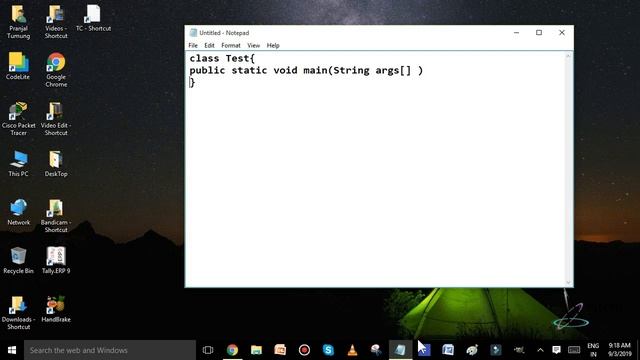Open VLC media player from the taskbar
Image resolution: width=640 pixels, height=360 pixels.
352,350
